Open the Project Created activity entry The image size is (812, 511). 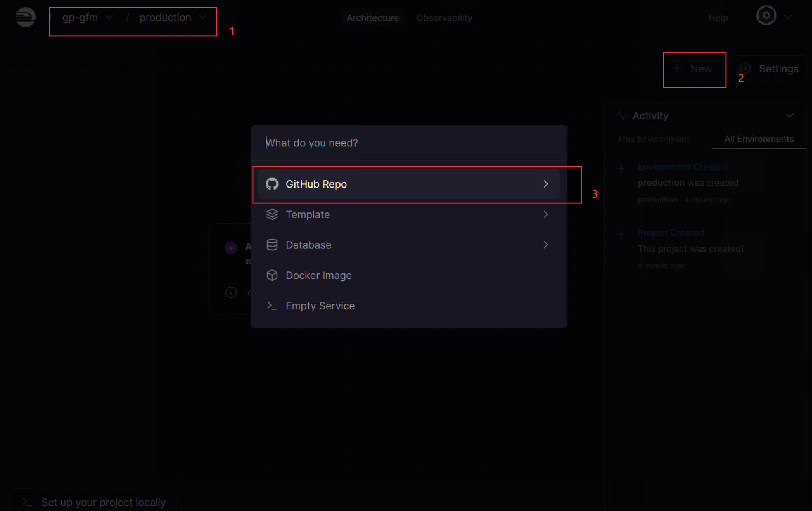(x=670, y=233)
